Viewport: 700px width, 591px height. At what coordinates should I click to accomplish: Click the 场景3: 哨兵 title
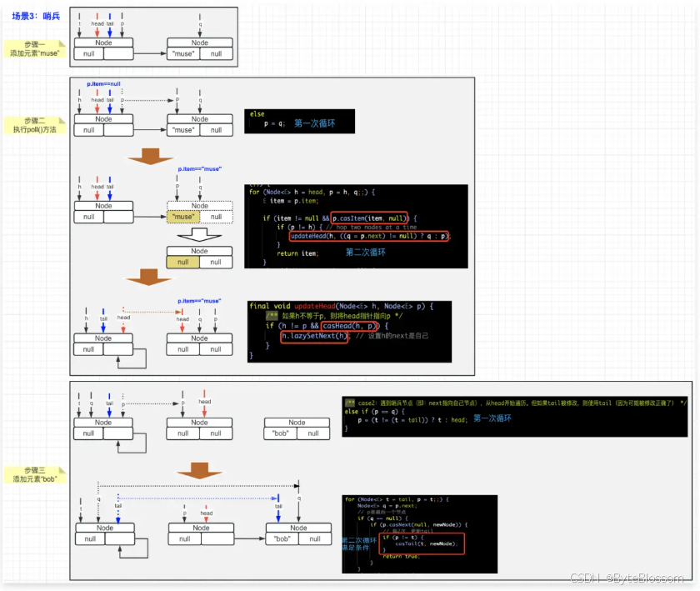[36, 16]
